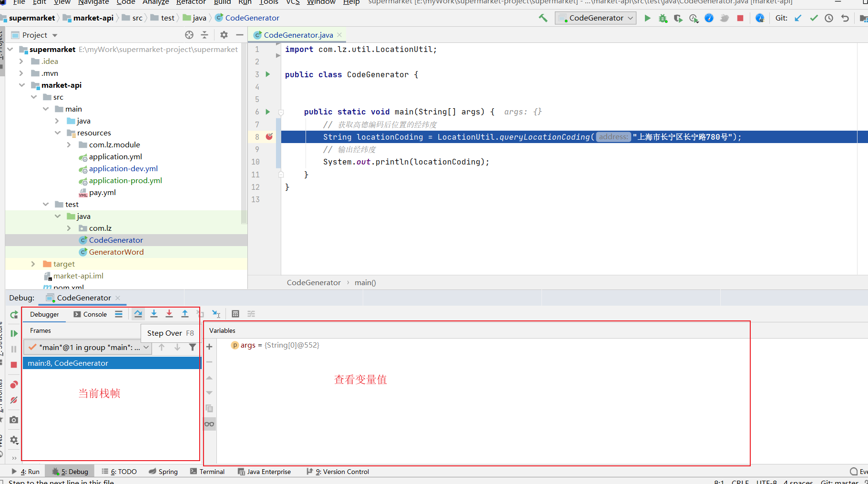This screenshot has width=868, height=484.
Task: Open Java Enterprise tool window
Action: pos(264,472)
